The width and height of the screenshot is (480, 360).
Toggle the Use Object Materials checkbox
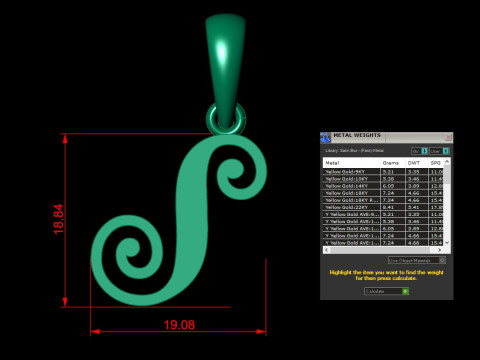(x=442, y=260)
